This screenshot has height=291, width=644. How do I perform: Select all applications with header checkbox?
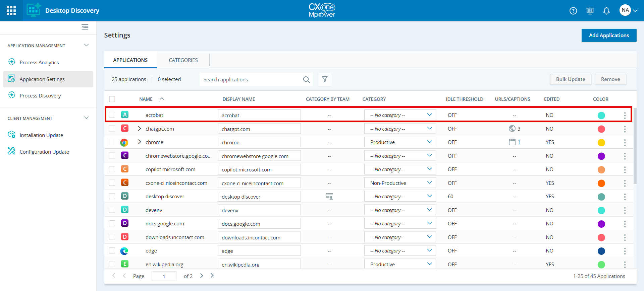point(112,99)
